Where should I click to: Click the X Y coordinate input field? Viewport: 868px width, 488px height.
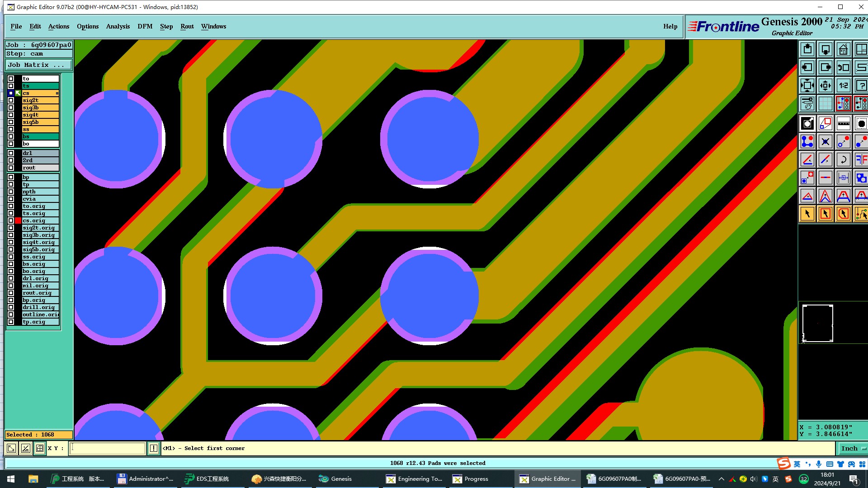coord(108,448)
